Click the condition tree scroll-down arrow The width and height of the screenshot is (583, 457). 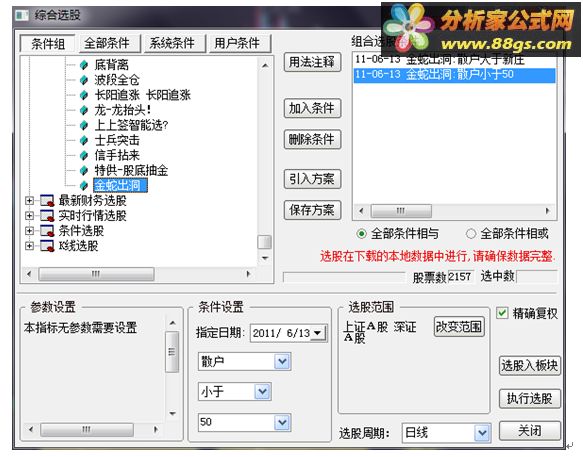265,258
